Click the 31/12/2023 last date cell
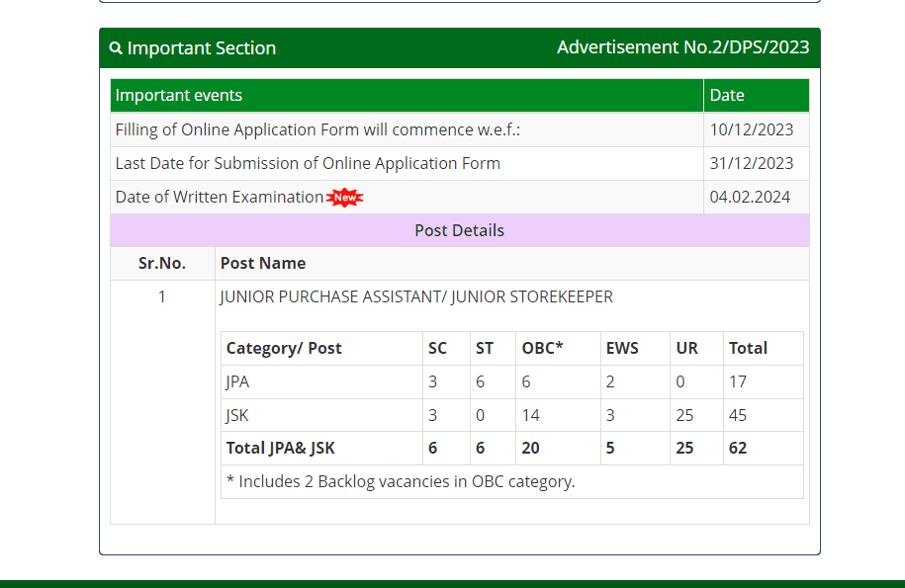Viewport: 905px width, 588px height. click(752, 164)
